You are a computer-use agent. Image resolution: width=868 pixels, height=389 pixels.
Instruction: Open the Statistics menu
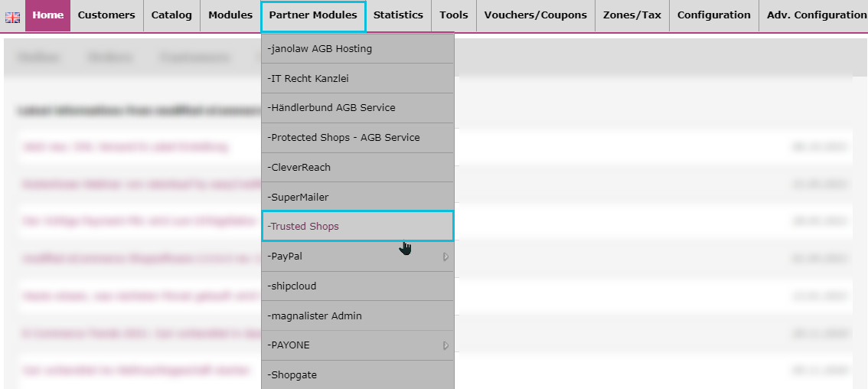(398, 15)
